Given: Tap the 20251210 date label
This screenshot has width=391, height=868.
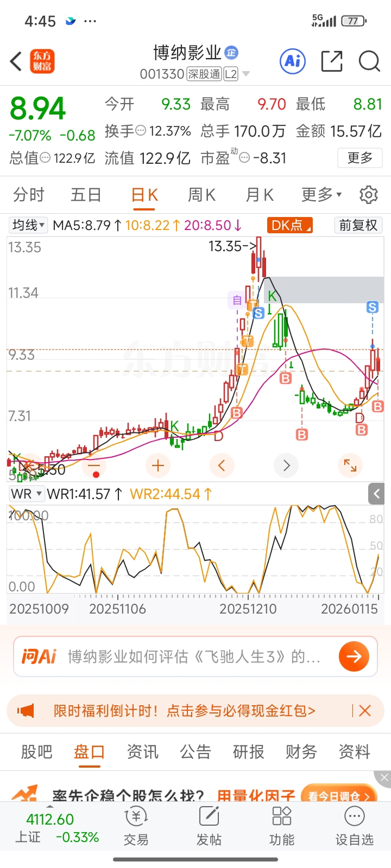Looking at the screenshot, I should point(248,609).
